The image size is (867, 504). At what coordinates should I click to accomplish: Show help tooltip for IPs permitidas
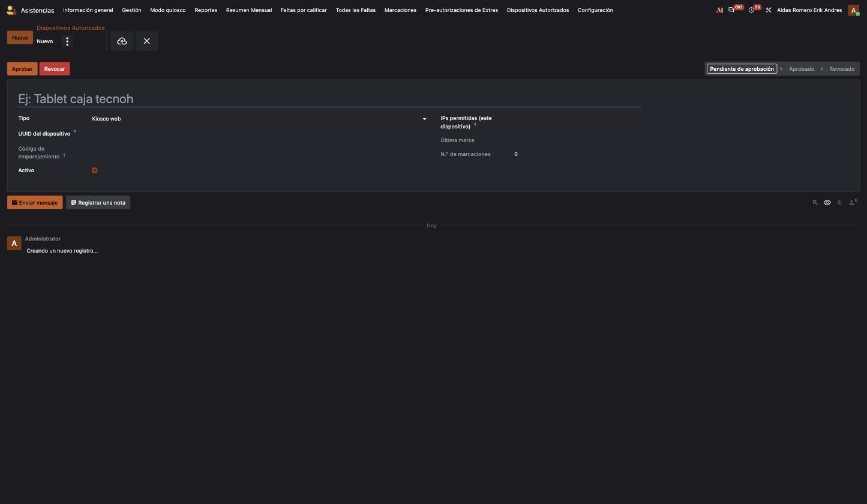[475, 125]
